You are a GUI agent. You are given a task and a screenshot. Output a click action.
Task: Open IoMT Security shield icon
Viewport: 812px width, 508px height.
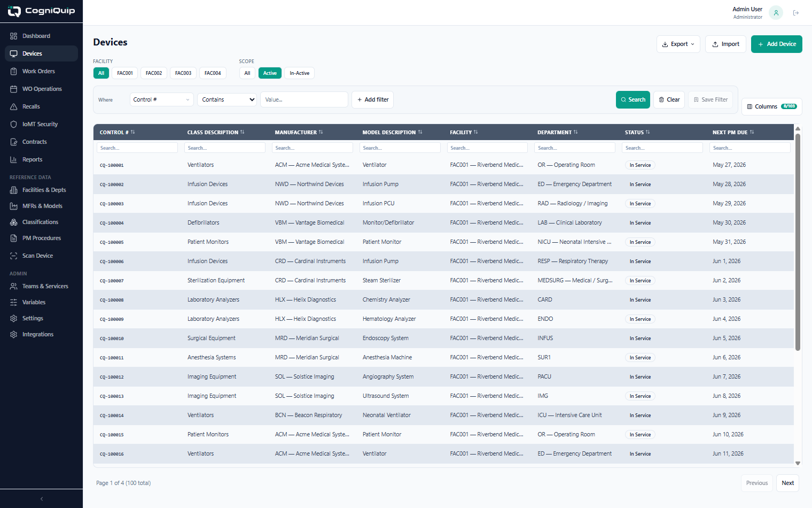14,124
